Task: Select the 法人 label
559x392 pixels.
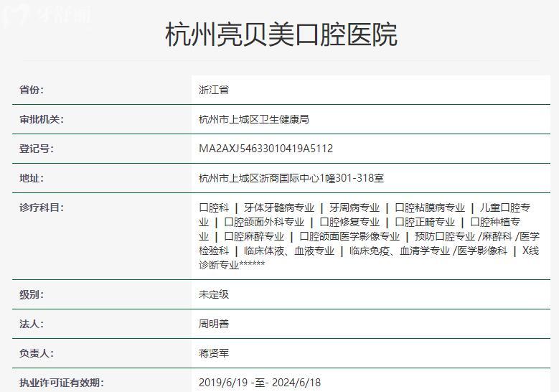Action: [x=32, y=324]
